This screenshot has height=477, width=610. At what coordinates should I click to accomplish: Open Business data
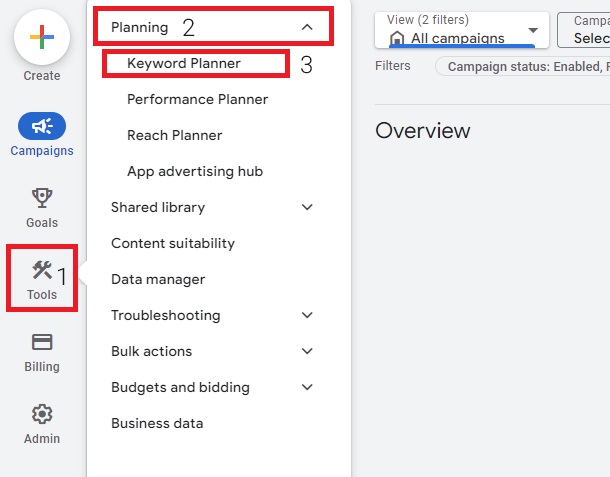tap(157, 423)
